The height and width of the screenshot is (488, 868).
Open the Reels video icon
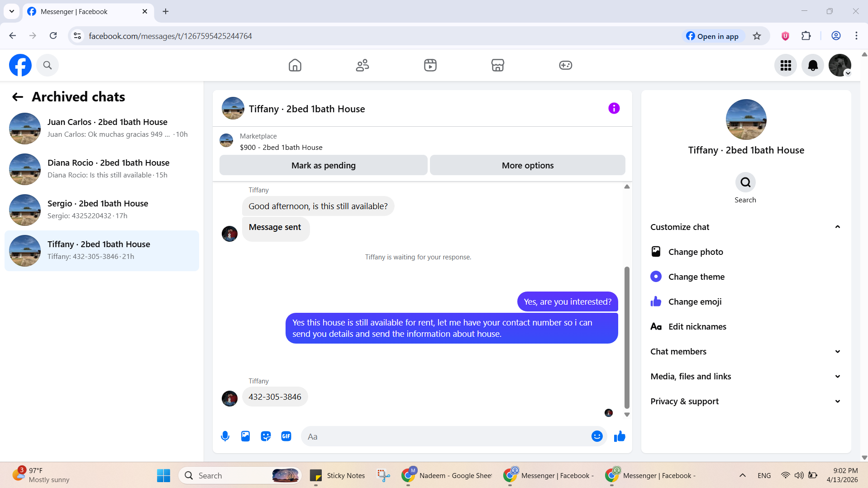tap(430, 65)
